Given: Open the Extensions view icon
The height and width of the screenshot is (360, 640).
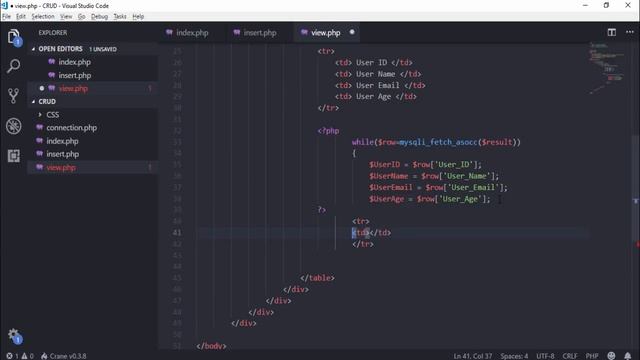Looking at the screenshot, I should click(x=13, y=156).
